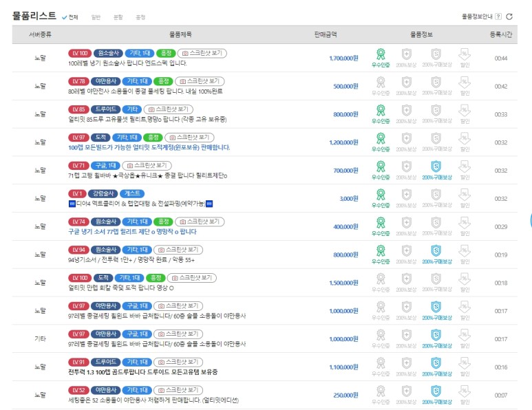Open 스크린샷 보기 for LV 71 listing
The width and height of the screenshot is (532, 410).
click(147, 166)
